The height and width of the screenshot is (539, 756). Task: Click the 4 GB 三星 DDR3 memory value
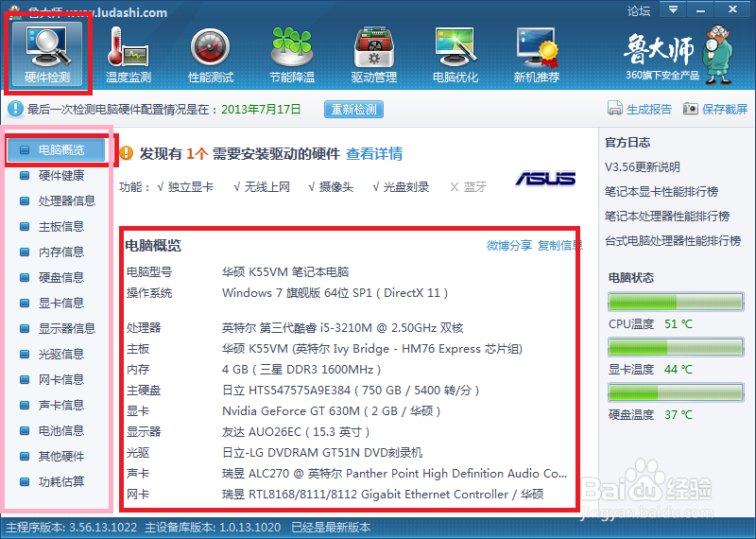click(x=301, y=370)
